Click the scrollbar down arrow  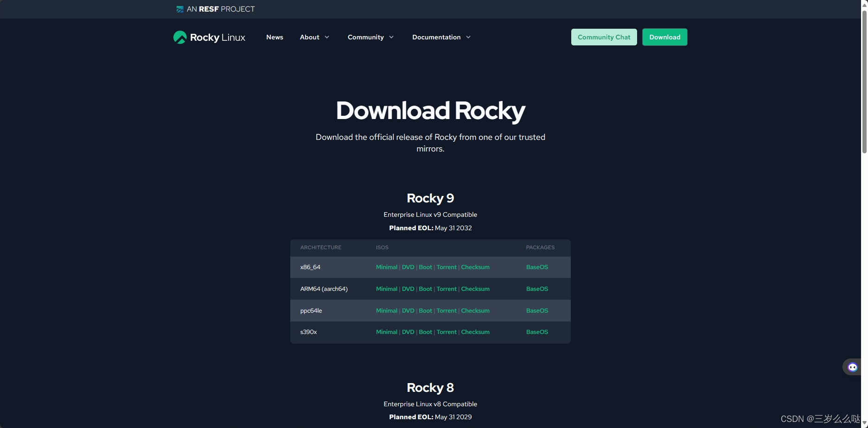point(864,422)
